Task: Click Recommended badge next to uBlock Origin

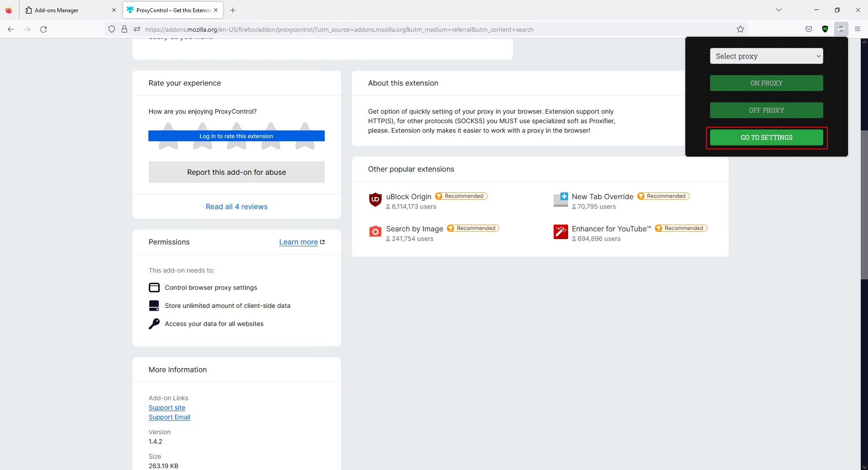Action: [x=461, y=196]
